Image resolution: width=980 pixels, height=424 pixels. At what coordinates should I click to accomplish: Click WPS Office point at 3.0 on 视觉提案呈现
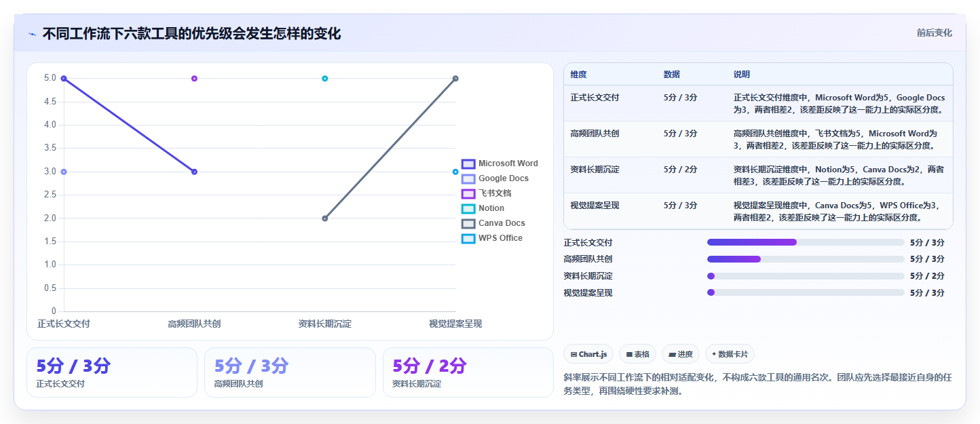click(x=455, y=172)
